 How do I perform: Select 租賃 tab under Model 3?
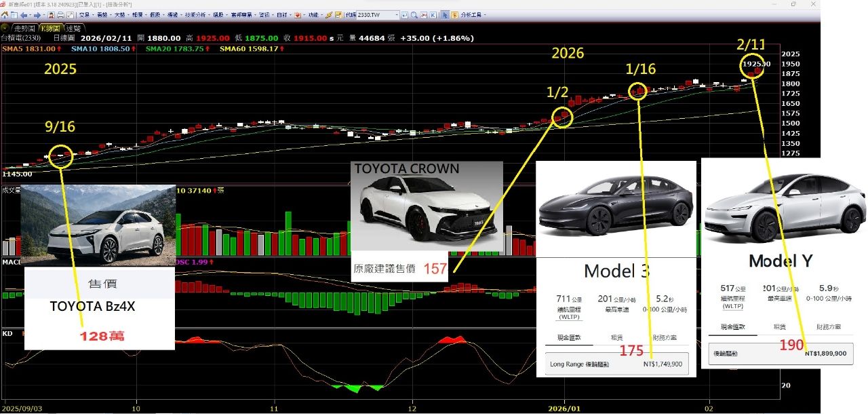617,337
